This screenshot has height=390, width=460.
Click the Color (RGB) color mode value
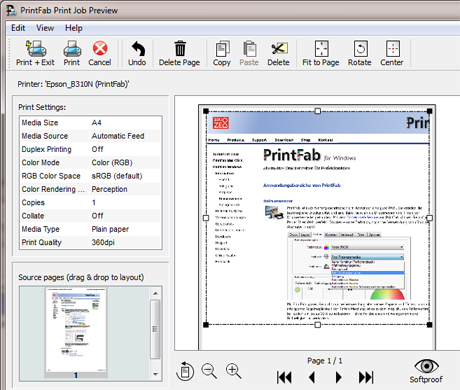tap(112, 163)
